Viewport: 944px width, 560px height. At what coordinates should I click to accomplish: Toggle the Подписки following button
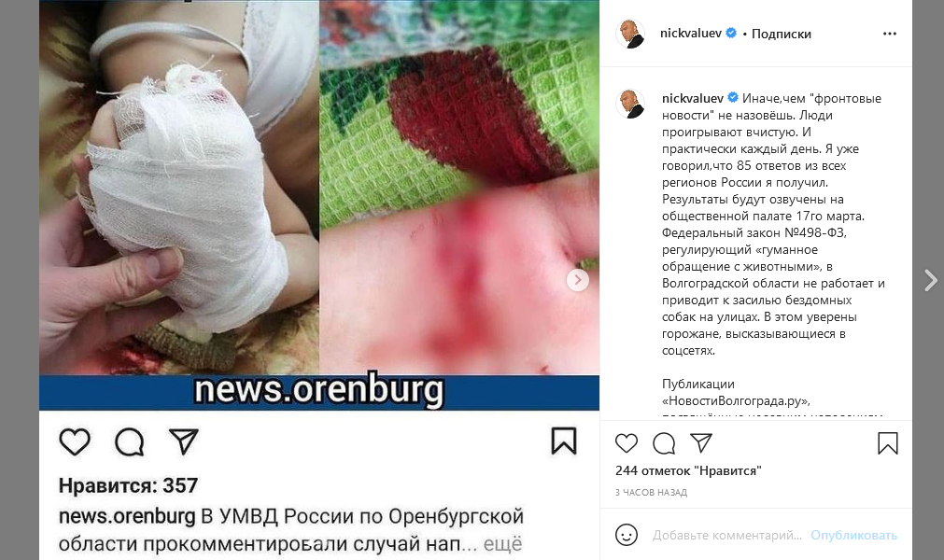[x=782, y=34]
